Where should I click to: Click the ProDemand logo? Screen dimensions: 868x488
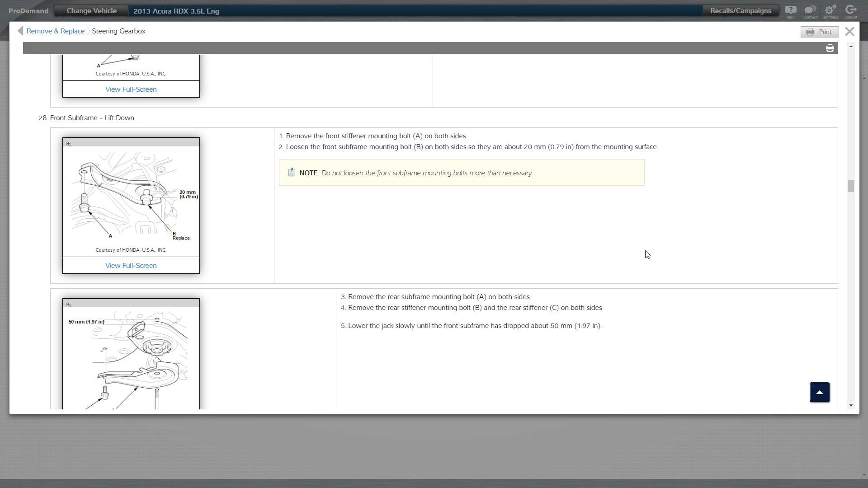click(x=28, y=11)
